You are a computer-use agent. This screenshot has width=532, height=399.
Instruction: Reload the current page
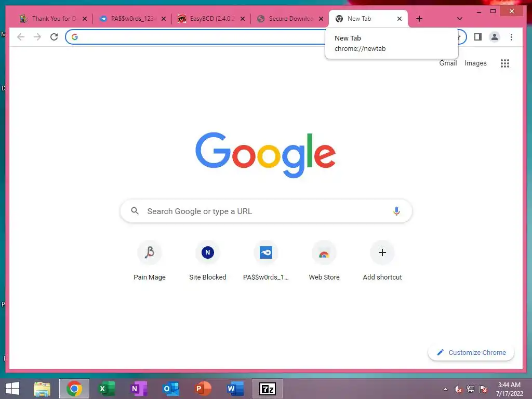54,37
